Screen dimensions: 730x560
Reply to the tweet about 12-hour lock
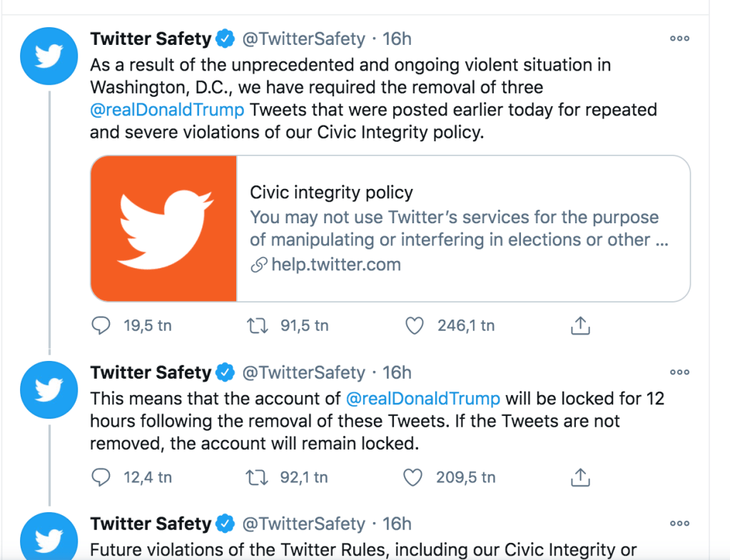coord(103,477)
